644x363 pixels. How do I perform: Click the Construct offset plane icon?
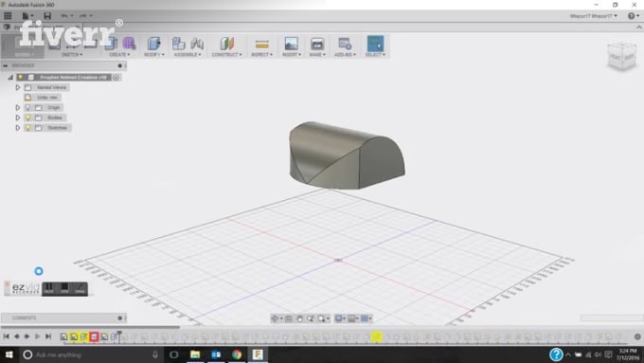[226, 44]
